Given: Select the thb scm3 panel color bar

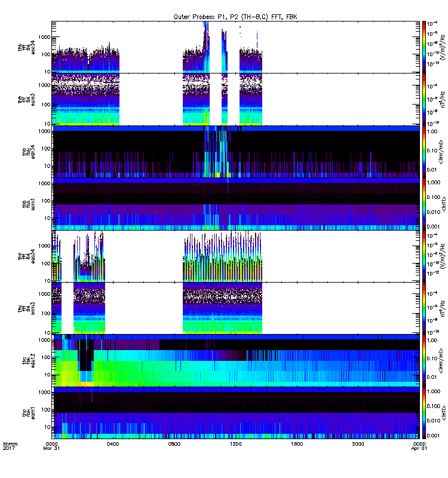Looking at the screenshot, I should (424, 99).
